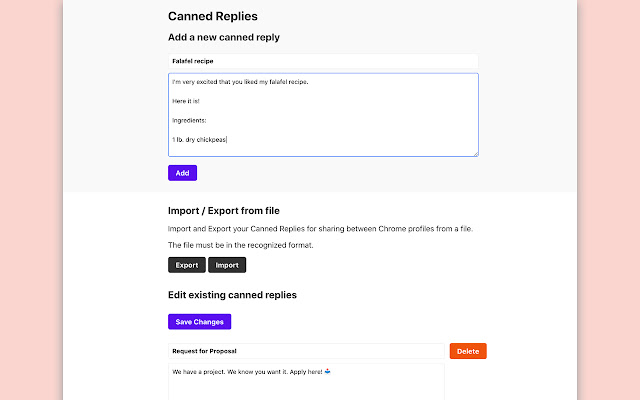Click the Add button

(182, 173)
